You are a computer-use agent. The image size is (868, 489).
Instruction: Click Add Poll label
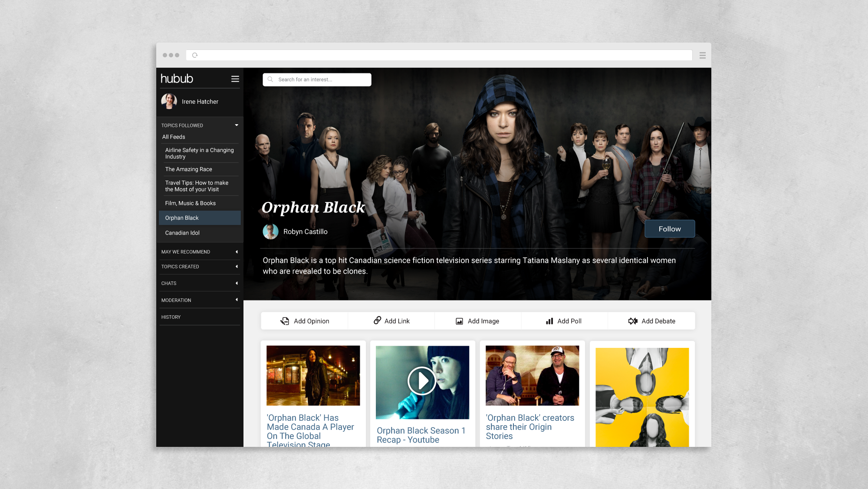569,321
